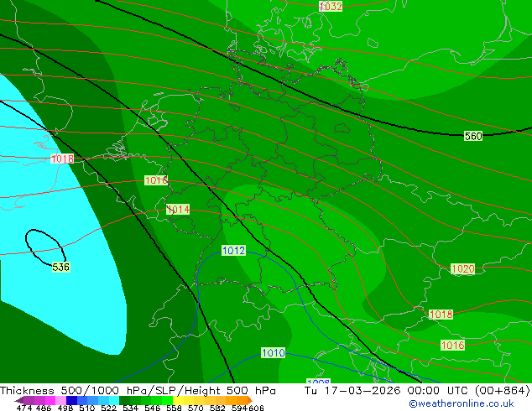Click the yellow legend swatch above 558
This screenshot has height=411, width=532.
pos(178,400)
